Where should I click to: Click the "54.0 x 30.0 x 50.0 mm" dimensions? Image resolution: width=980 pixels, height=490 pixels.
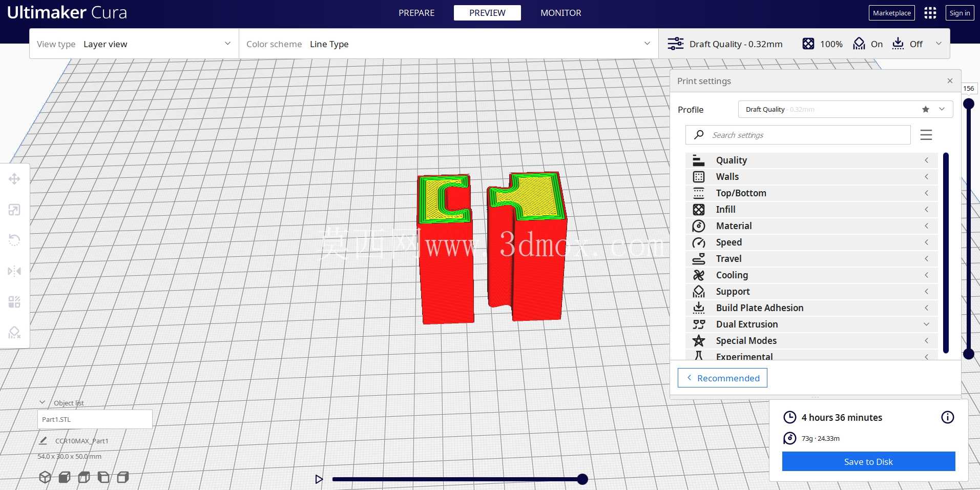click(69, 456)
